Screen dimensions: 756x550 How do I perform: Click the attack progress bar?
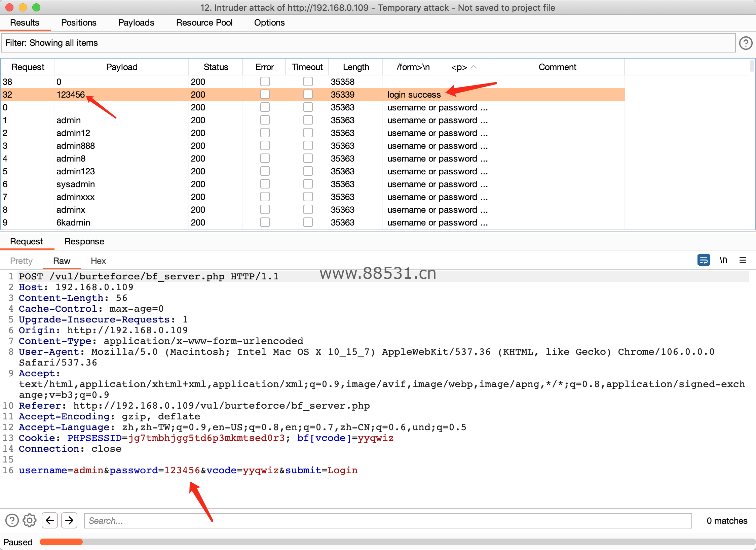coord(398,542)
